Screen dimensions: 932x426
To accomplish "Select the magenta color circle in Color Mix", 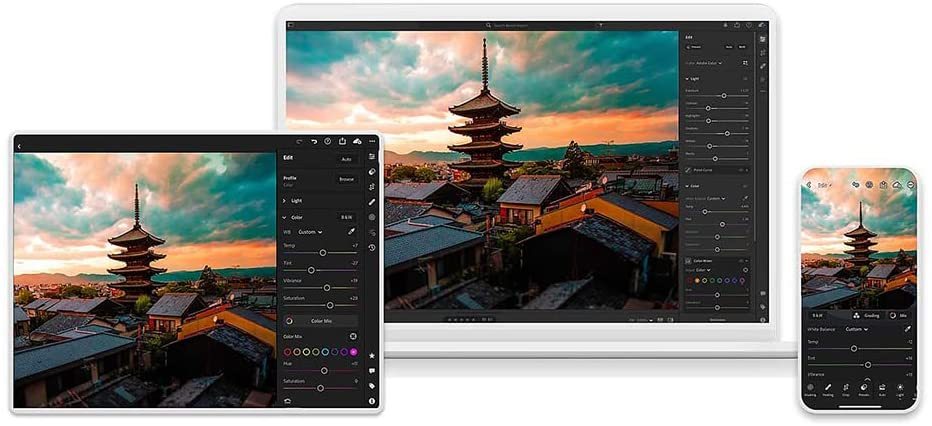I will point(353,352).
